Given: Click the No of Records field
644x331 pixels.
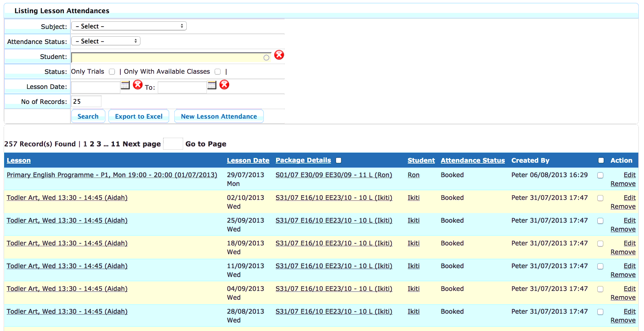Looking at the screenshot, I should click(86, 101).
